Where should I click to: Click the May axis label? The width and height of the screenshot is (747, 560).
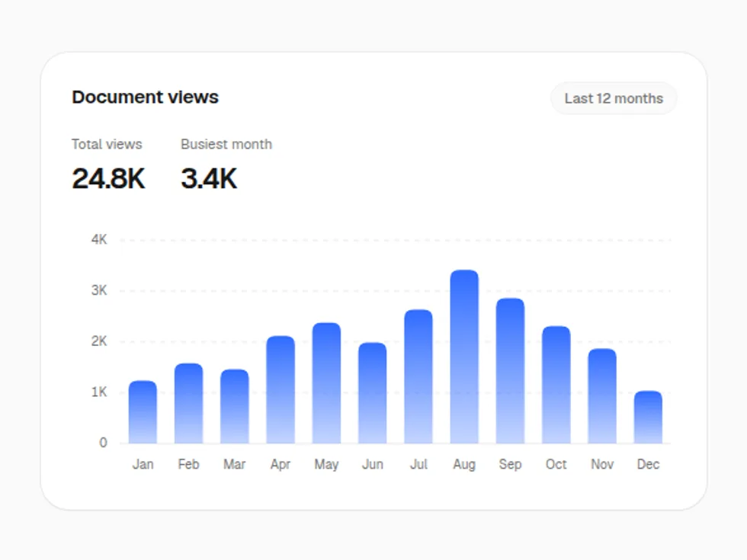[326, 465]
